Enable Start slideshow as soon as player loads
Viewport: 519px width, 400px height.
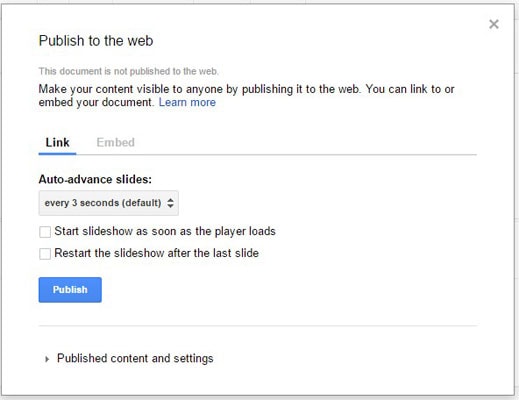click(45, 232)
